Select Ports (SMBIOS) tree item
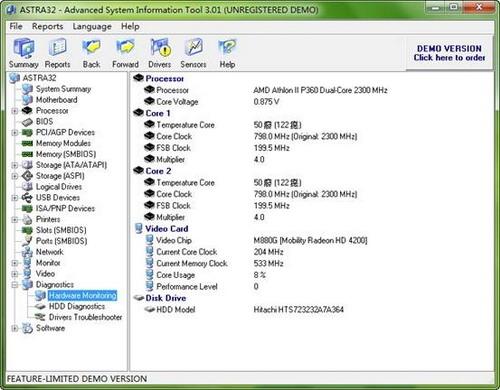 coord(61,241)
